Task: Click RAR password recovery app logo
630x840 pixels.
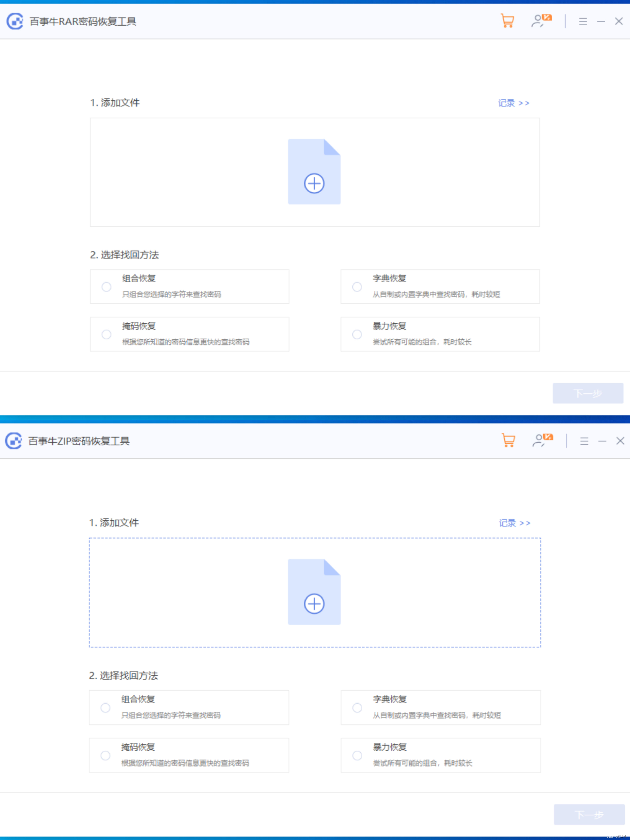Action: (x=15, y=21)
